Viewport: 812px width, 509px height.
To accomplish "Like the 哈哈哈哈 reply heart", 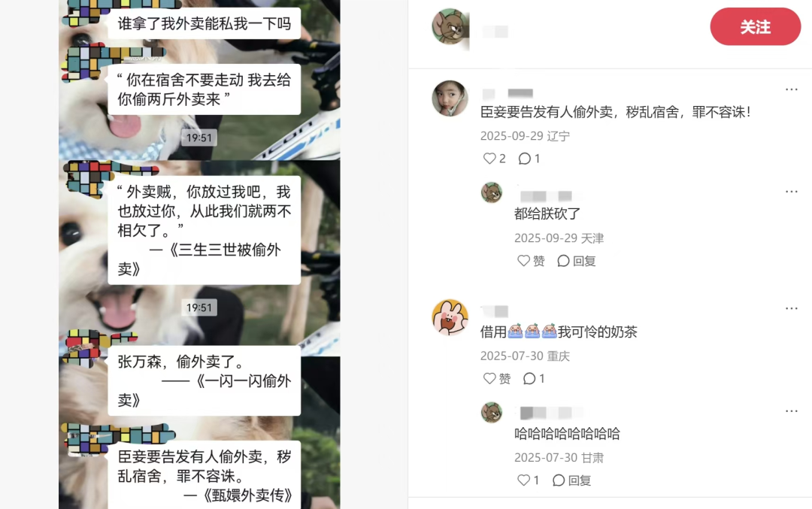I will coord(529,480).
